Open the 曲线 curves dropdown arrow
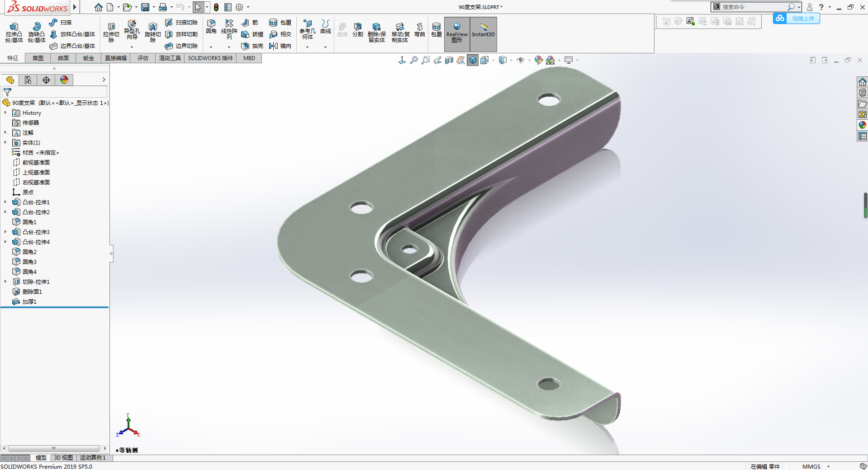 pyautogui.click(x=325, y=47)
